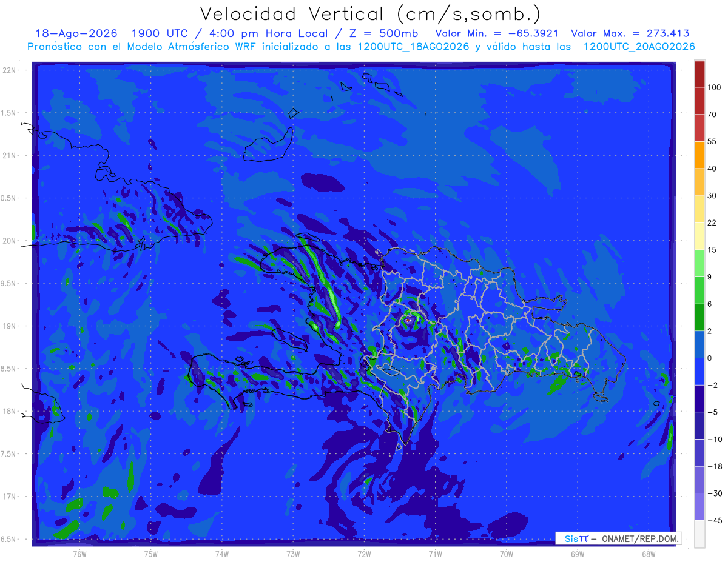
Task: Click the '22N' latitude label
Action: click(x=10, y=70)
